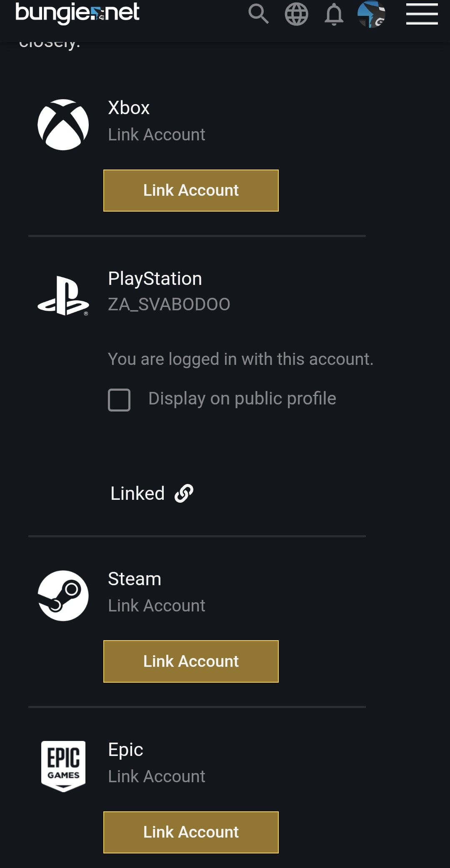Click the Xbox platform heading

129,108
